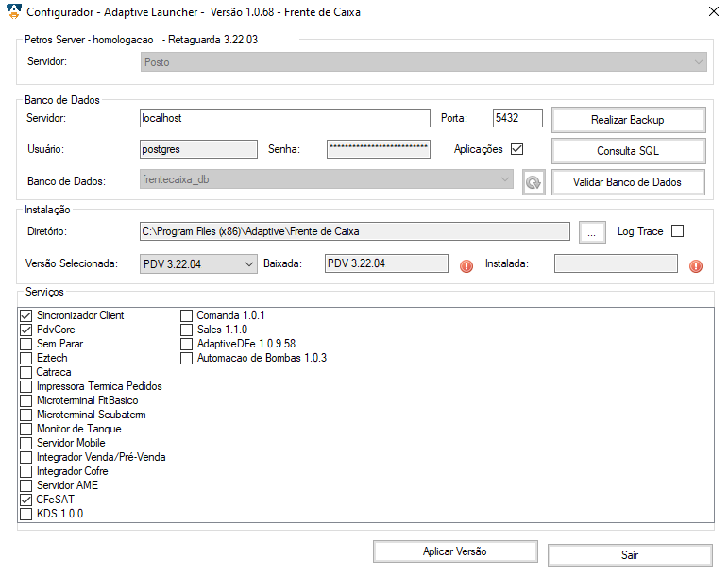Image resolution: width=728 pixels, height=576 pixels.
Task: Click the Diretório path field
Action: pos(355,231)
